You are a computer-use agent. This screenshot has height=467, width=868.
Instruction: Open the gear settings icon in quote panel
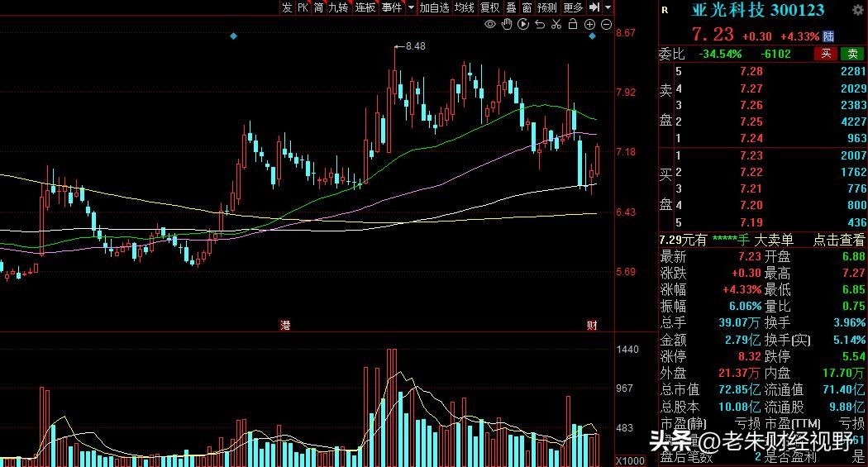point(857,10)
